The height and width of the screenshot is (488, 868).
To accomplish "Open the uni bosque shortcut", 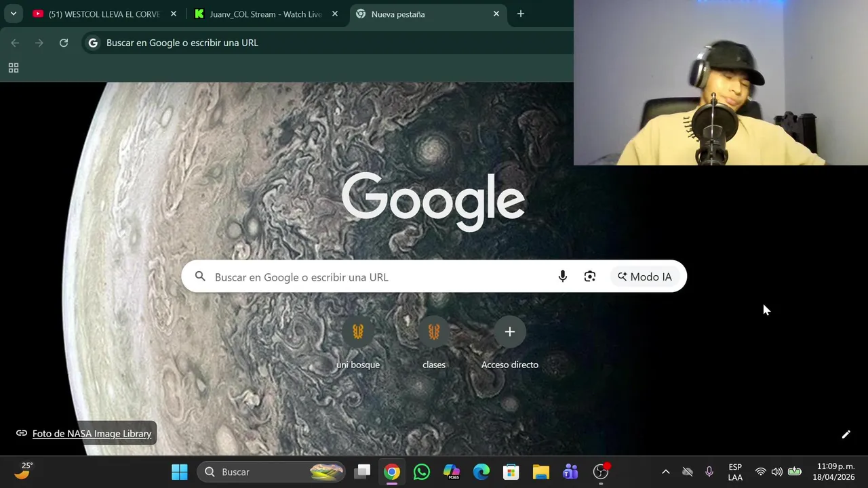I will point(358,344).
